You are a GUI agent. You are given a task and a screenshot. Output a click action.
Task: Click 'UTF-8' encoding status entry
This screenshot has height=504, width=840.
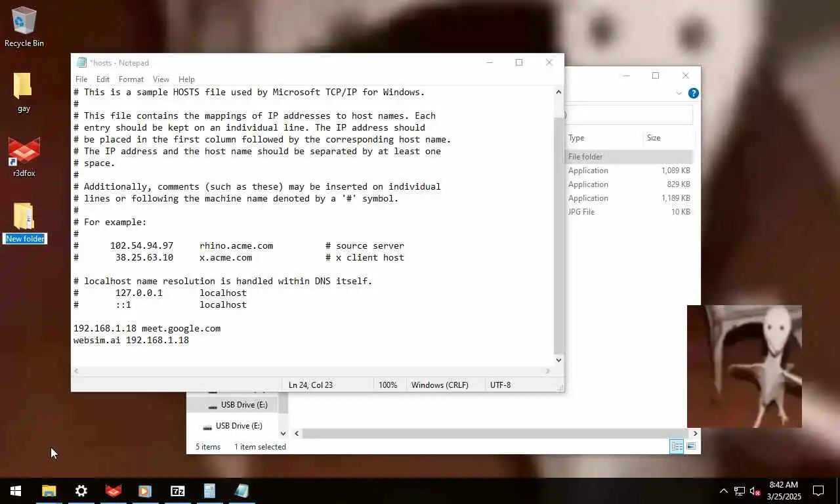coord(500,385)
